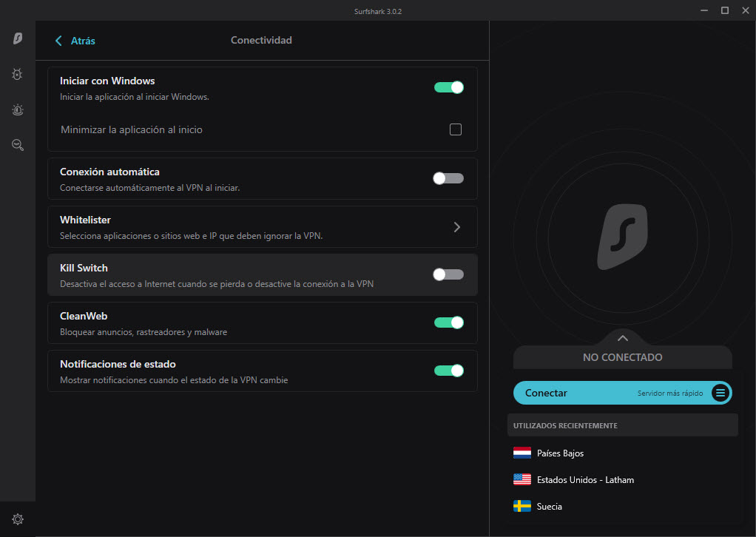756x537 pixels.
Task: Expand connection panel with up chevron
Action: pos(622,338)
